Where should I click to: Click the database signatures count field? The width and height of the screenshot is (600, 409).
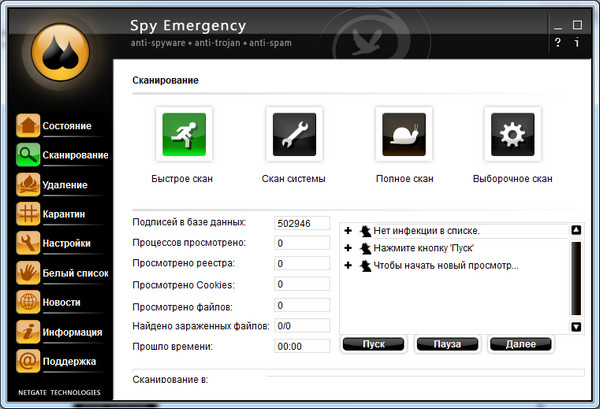click(x=301, y=223)
